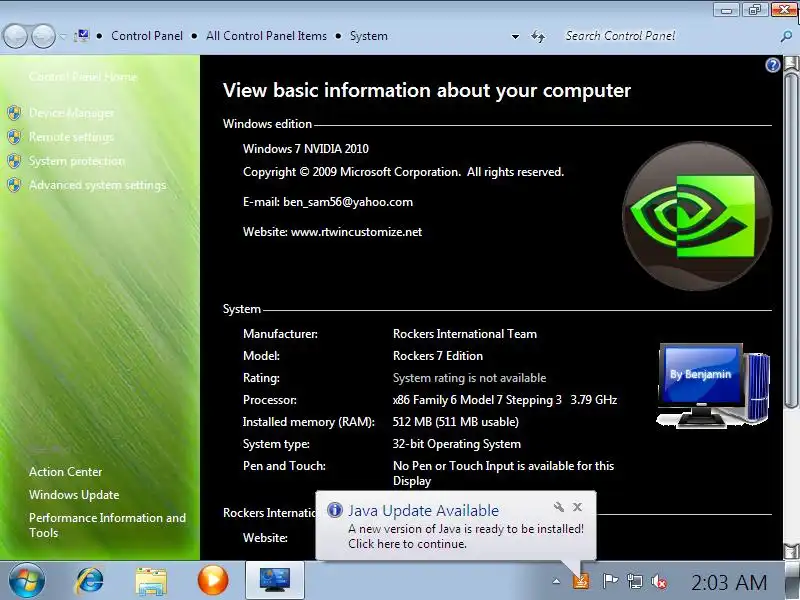Open Performance Information and Tools link
The width and height of the screenshot is (800, 600).
tap(107, 525)
